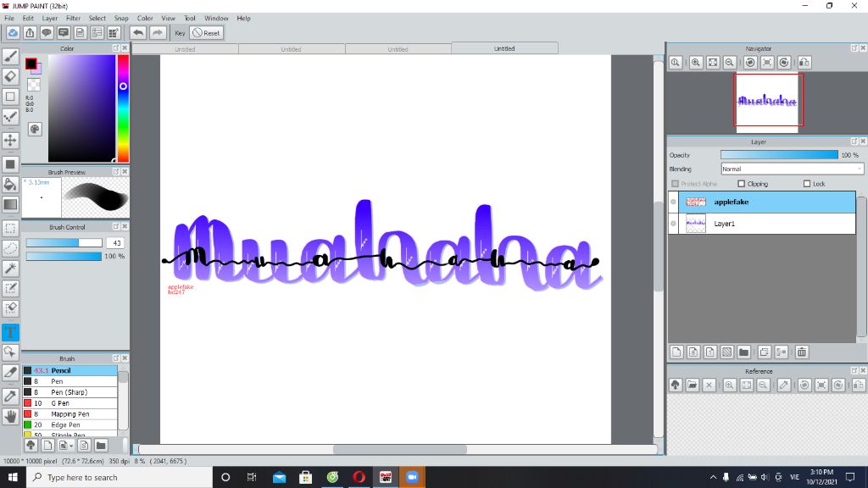The width and height of the screenshot is (868, 488).
Task: Click the rainbow hue slider bar
Action: 123,108
